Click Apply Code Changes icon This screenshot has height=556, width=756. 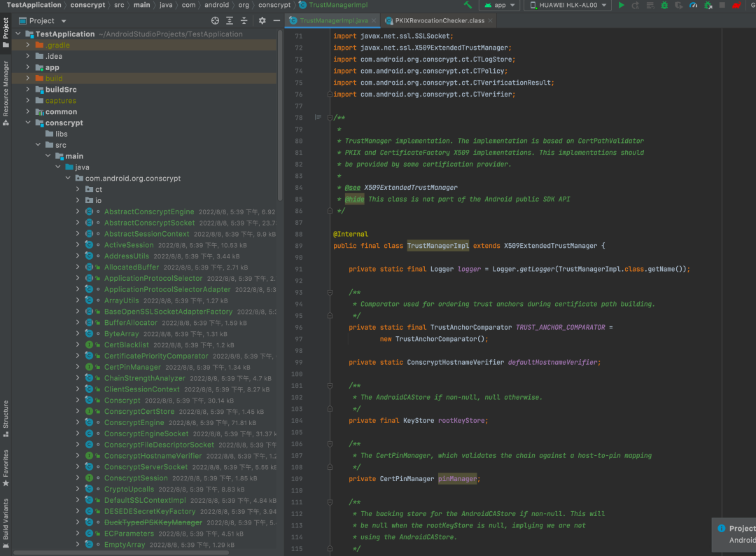[x=650, y=6]
